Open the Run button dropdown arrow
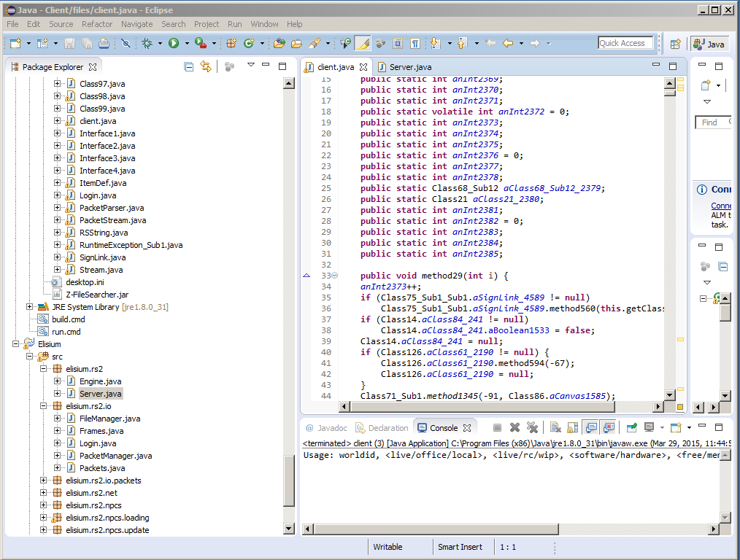The width and height of the screenshot is (740, 560). 186,44
